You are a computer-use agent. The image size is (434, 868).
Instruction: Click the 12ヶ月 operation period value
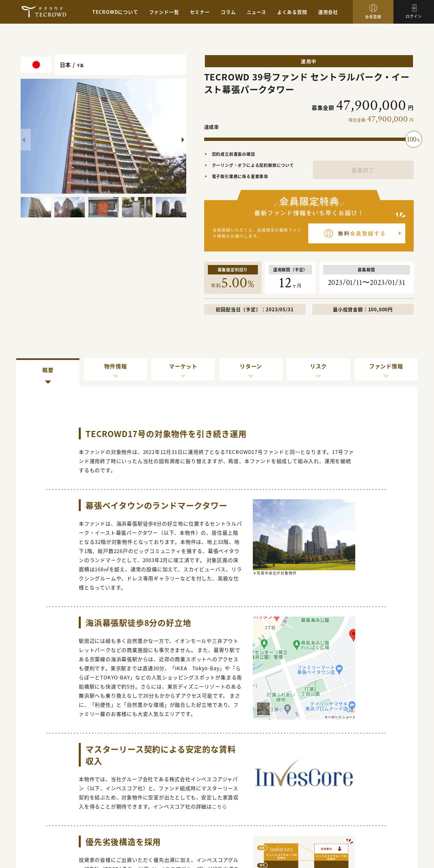click(x=290, y=283)
